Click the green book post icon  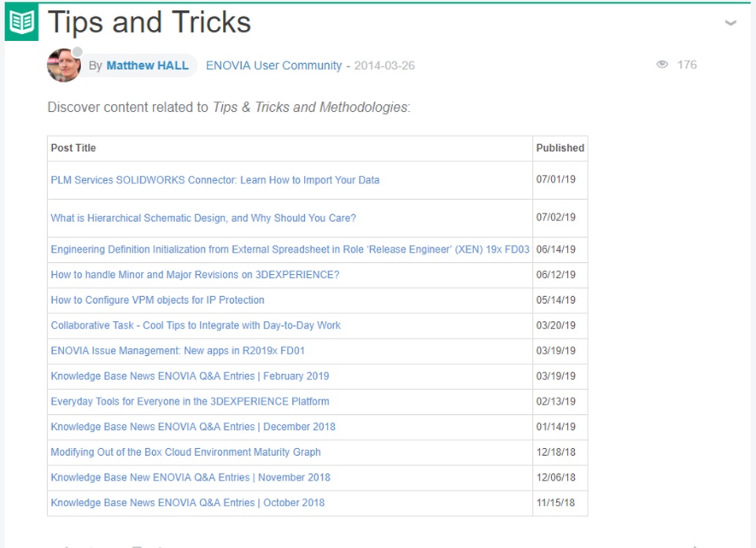pyautogui.click(x=21, y=23)
